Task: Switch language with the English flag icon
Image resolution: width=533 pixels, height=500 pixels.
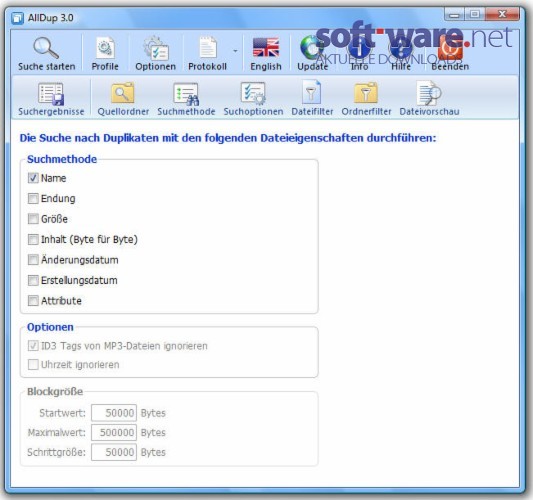Action: pos(266,47)
